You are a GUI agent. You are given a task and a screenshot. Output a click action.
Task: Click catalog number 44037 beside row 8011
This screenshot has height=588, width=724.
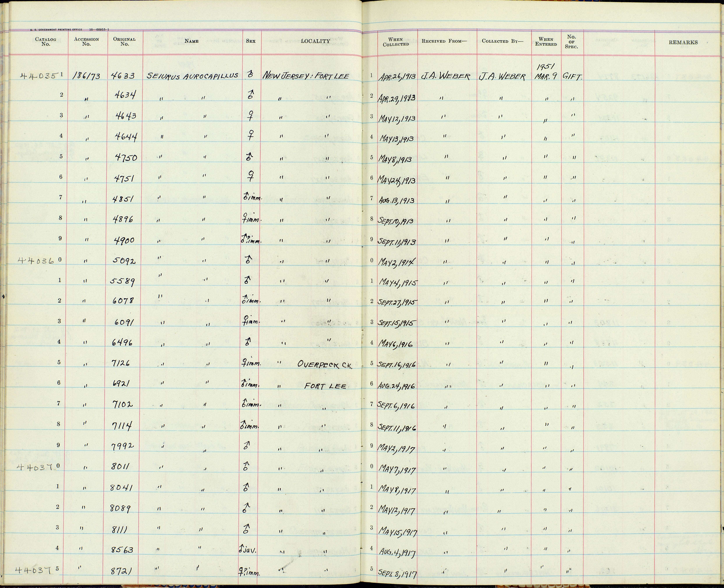pos(35,468)
